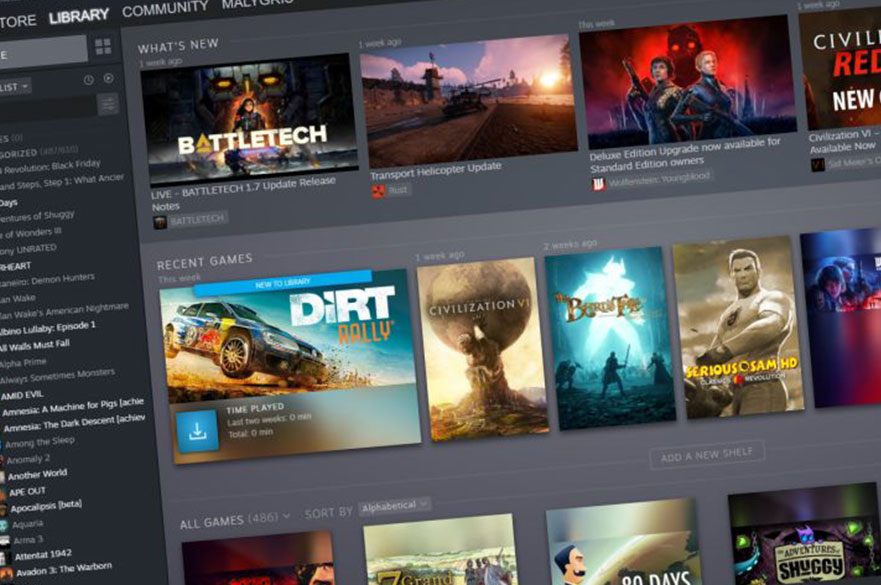The width and height of the screenshot is (881, 585).
Task: Select Always Sometimes Monsters in list
Action: click(58, 377)
